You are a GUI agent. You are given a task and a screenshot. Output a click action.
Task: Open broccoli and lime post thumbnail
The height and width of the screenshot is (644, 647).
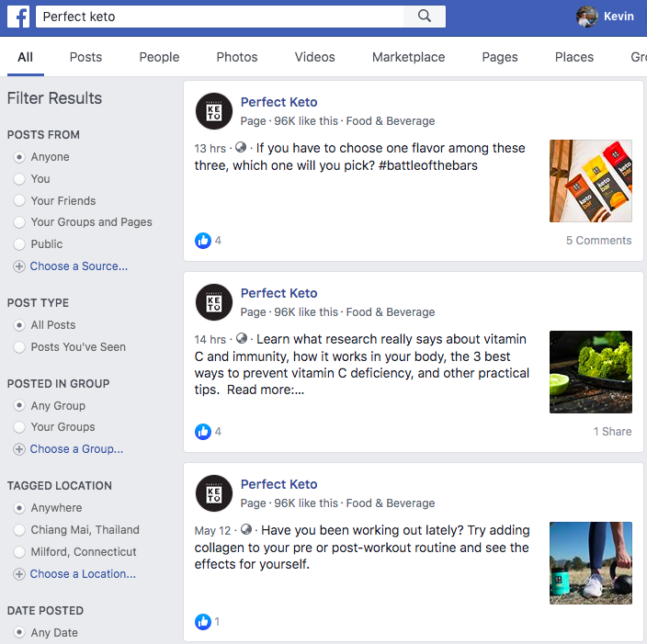[x=590, y=372]
